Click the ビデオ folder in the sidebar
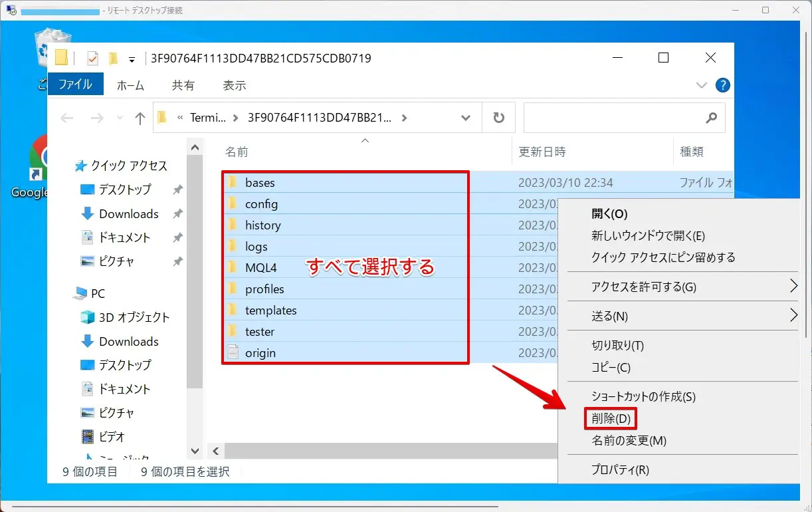This screenshot has height=512, width=812. (x=112, y=437)
